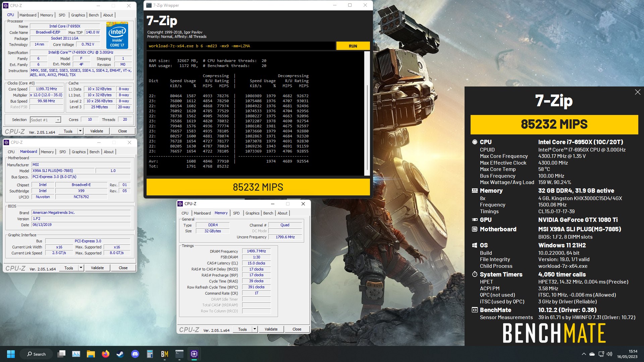Launch Steam from the taskbar
644x362 pixels.
(x=120, y=354)
